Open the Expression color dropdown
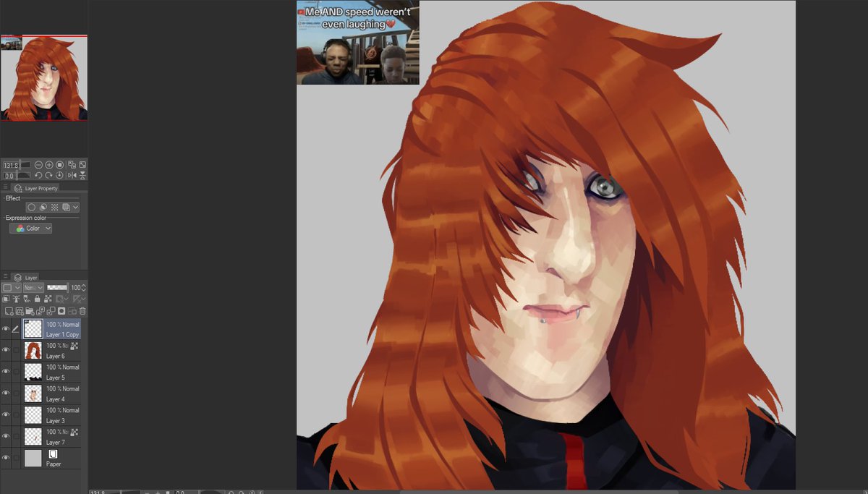This screenshot has height=494, width=868. point(30,228)
